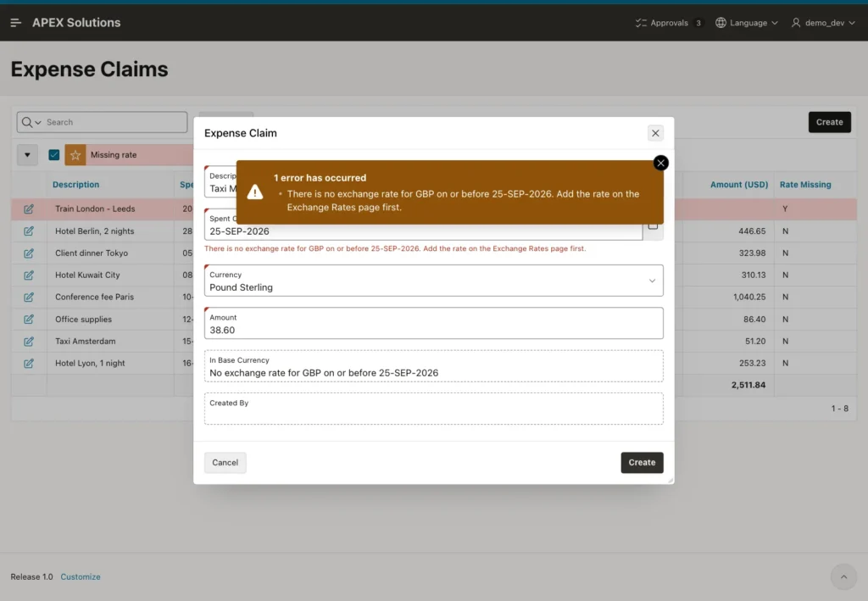Sort by the Amount (USD) column header
868x601 pixels.
739,185
